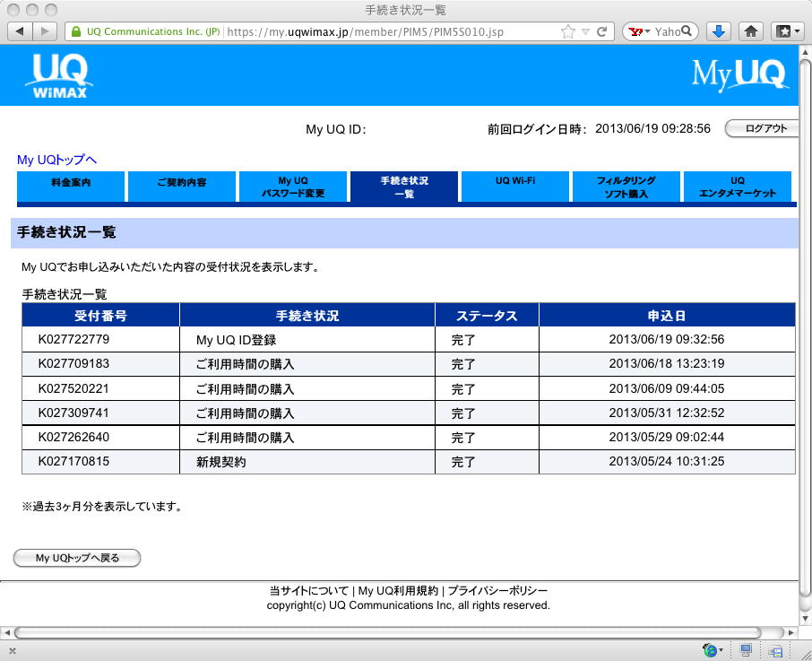Close the add-on bar with x icon
This screenshot has height=661, width=812.
[x=13, y=651]
